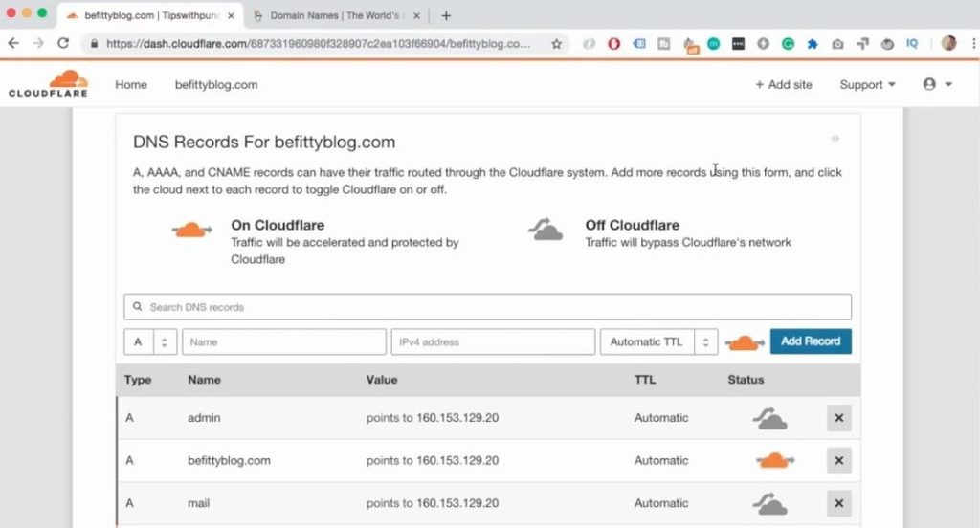Viewport: 980px width, 528px height.
Task: Bookmark this page with star icon
Action: coord(556,44)
